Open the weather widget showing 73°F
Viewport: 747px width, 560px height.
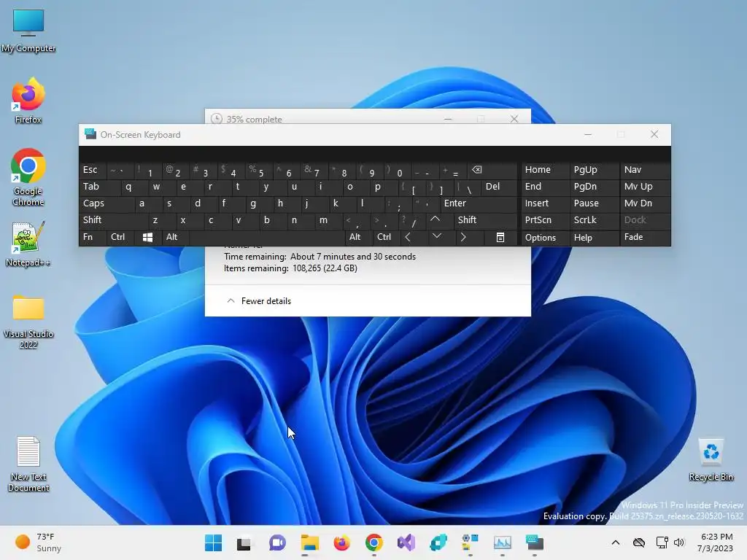(38, 542)
